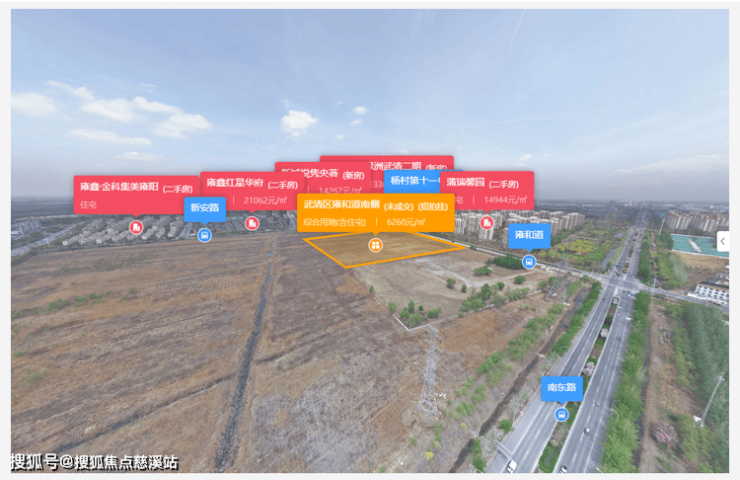This screenshot has height=480, width=740.
Task: Select the blue 杨村第十一 label
Action: [x=412, y=181]
